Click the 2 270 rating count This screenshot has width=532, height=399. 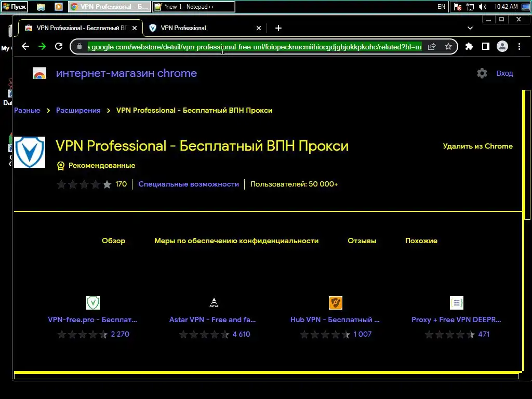point(120,334)
